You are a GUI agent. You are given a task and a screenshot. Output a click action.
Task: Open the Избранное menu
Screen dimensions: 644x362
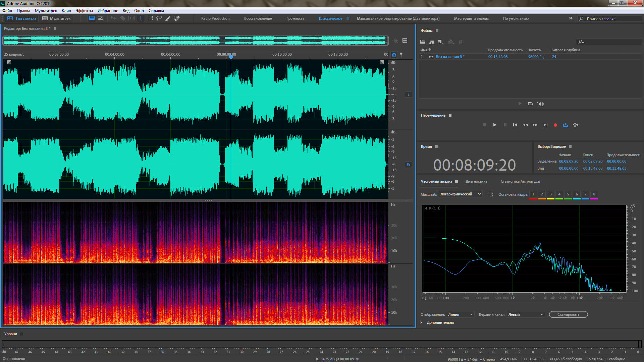(108, 11)
